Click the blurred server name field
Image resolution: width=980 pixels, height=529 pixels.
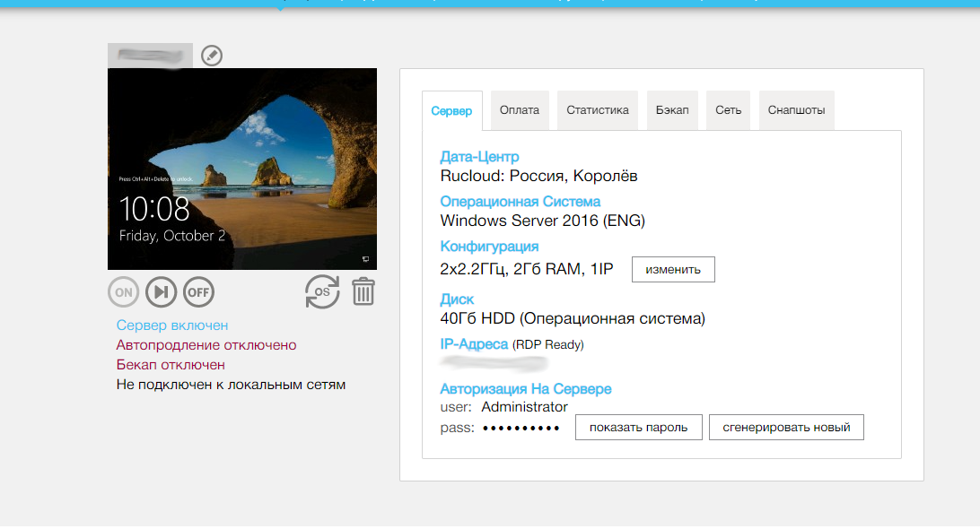click(150, 56)
